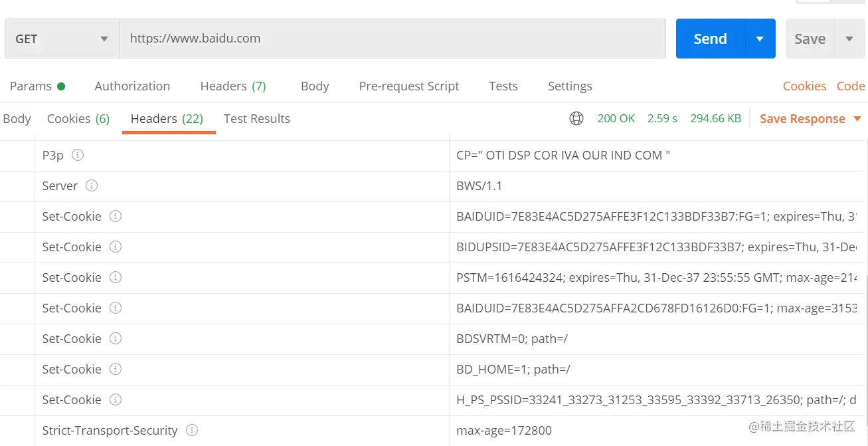Open the Test Results tab
868x446 pixels.
click(x=257, y=118)
